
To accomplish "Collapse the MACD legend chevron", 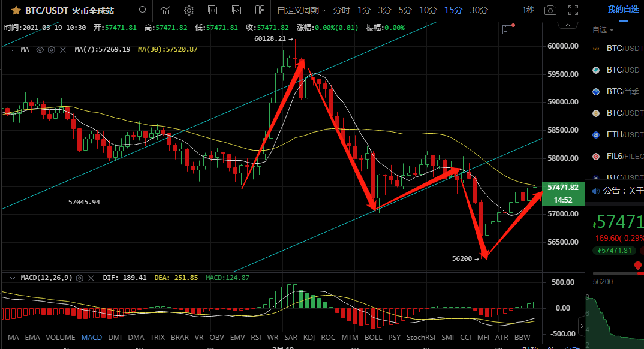I will pyautogui.click(x=13, y=278).
